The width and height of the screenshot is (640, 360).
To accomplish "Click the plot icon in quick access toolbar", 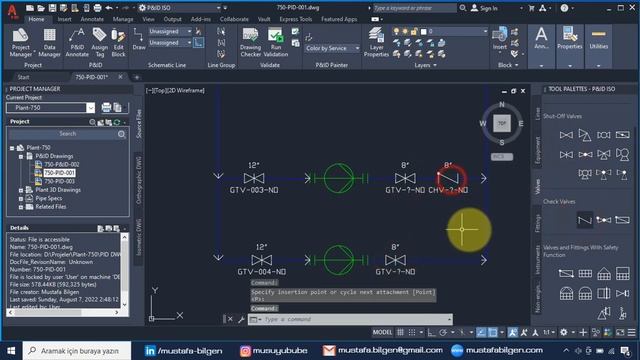I will coord(97,8).
